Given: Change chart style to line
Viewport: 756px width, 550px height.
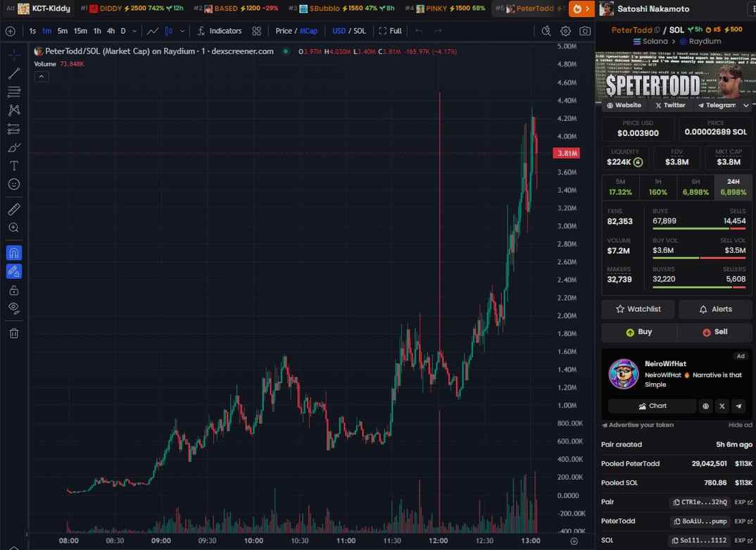Looking at the screenshot, I should 153,32.
